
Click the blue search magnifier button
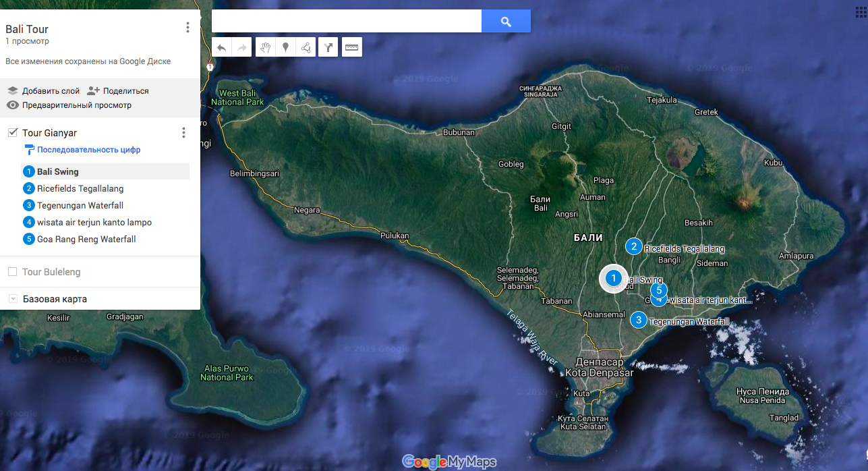[x=506, y=22]
